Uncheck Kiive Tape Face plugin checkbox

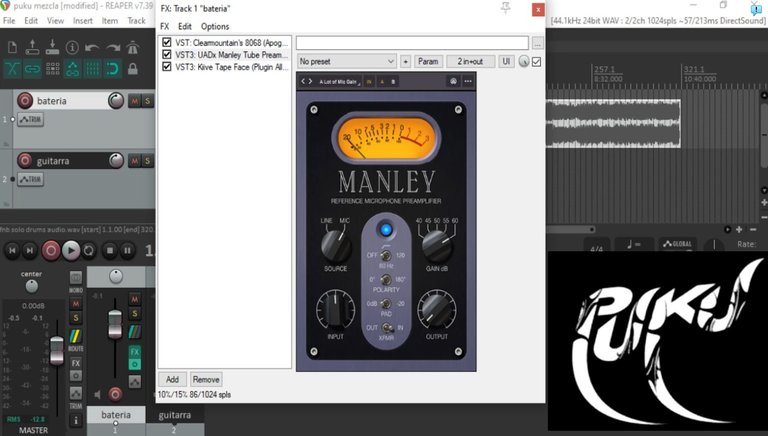click(167, 67)
